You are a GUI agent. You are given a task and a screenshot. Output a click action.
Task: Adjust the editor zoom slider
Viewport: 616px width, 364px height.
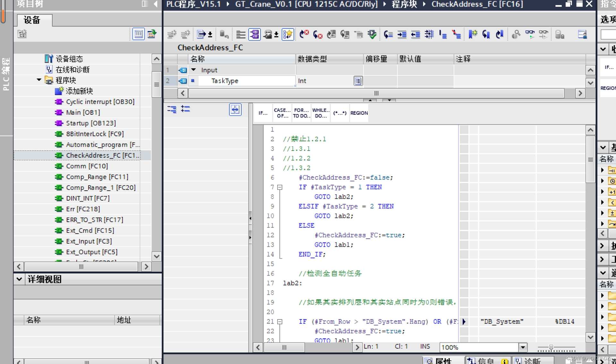pos(551,347)
